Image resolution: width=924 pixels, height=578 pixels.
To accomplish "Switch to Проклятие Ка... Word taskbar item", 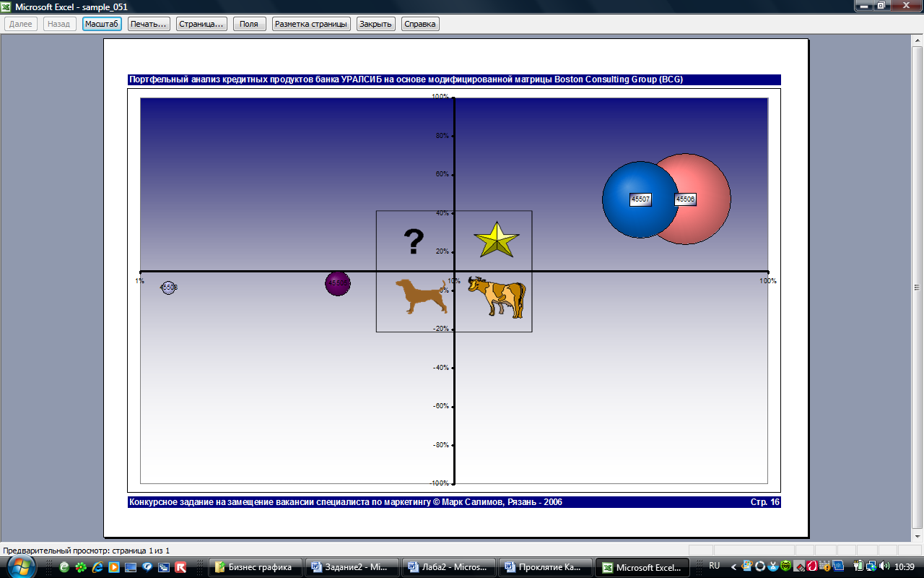I will (546, 567).
